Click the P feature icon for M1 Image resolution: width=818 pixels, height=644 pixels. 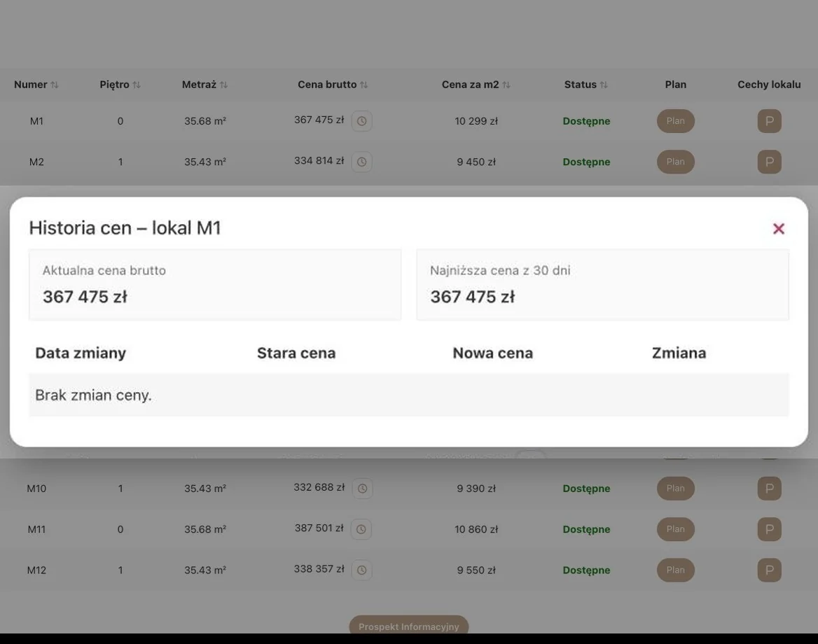[769, 121]
